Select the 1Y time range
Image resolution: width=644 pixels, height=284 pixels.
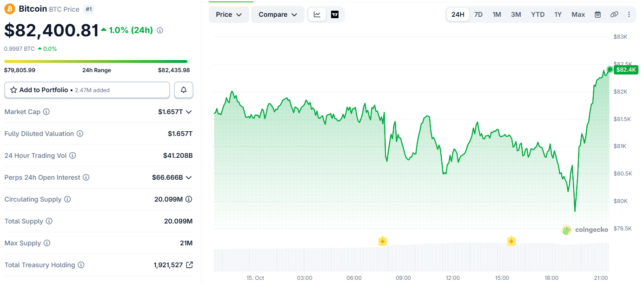pyautogui.click(x=558, y=14)
